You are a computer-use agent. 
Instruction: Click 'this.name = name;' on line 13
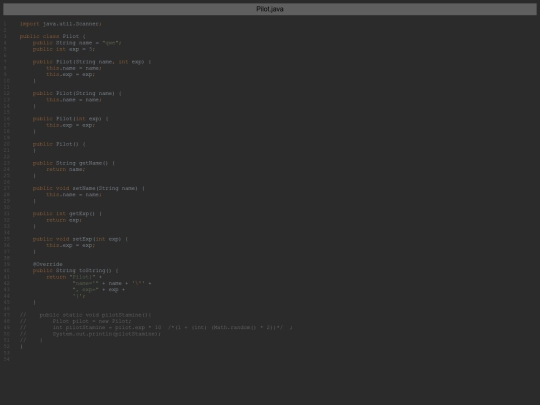[74, 100]
